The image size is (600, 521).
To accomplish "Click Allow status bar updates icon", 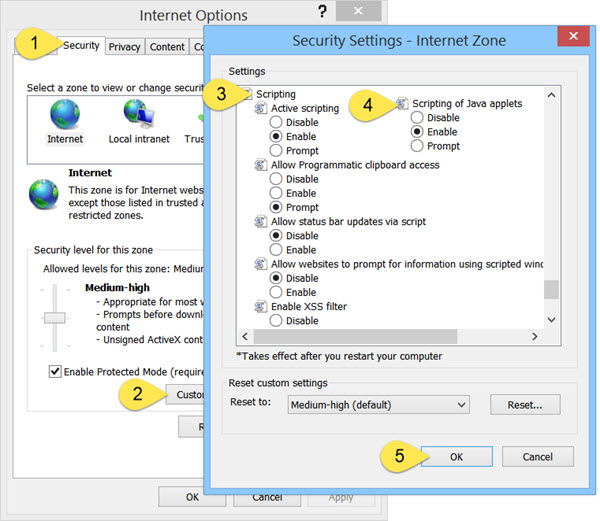I will (261, 222).
